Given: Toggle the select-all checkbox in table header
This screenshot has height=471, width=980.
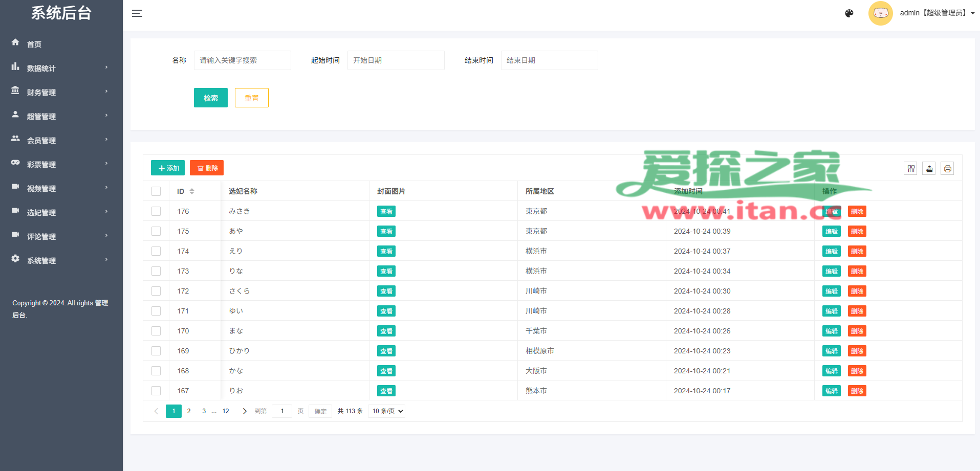Looking at the screenshot, I should pyautogui.click(x=156, y=191).
